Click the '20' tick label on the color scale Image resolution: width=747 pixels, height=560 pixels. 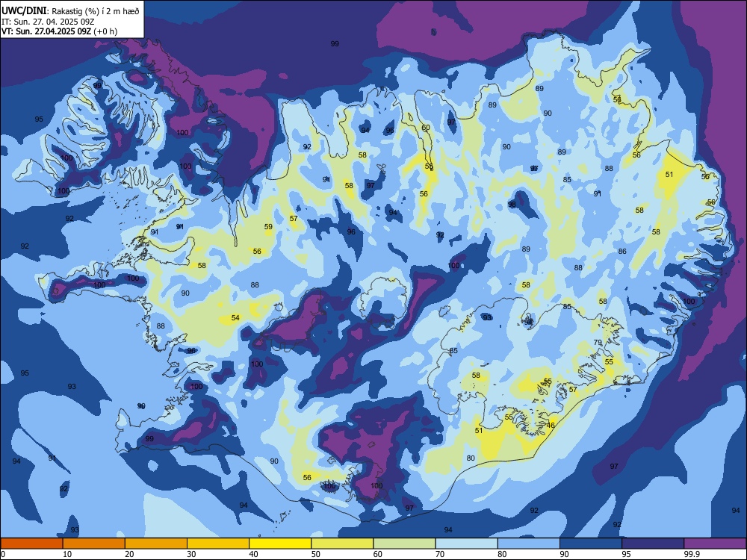pyautogui.click(x=129, y=554)
